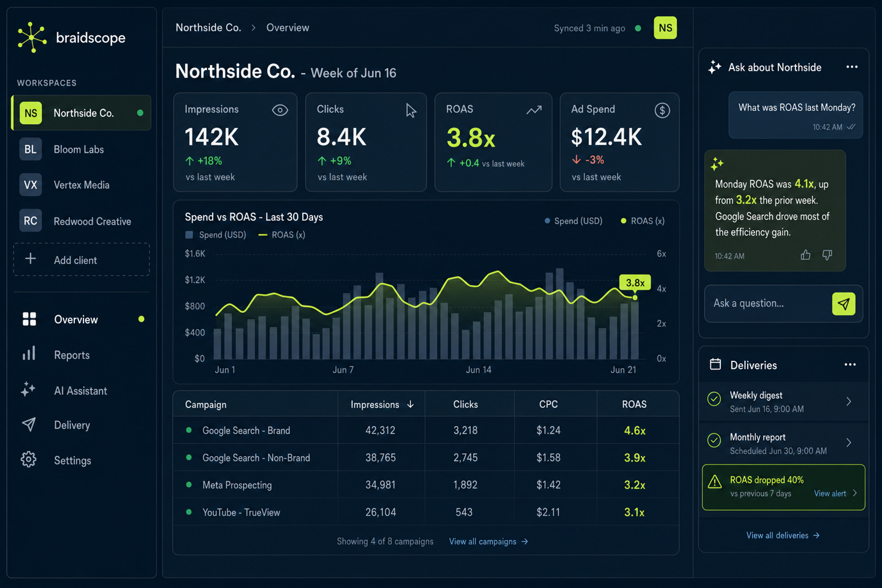Click the 4.6x ROAS value for Google Brand
The width and height of the screenshot is (882, 588).
tap(635, 430)
